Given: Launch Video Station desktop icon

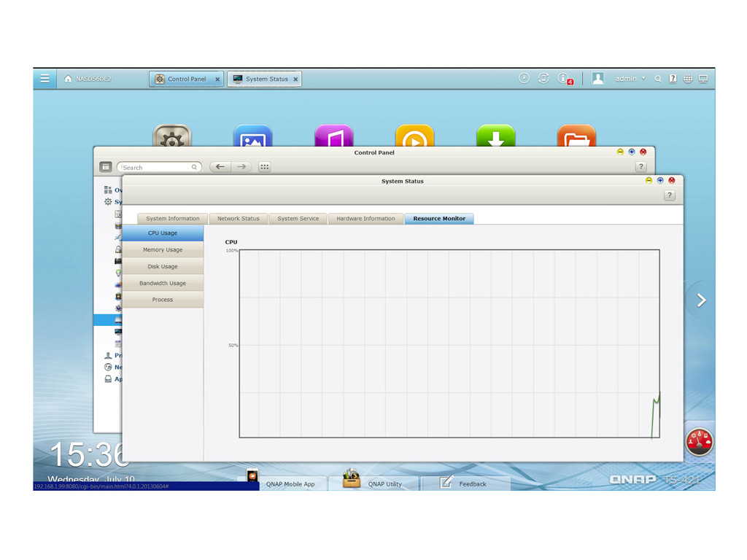Looking at the screenshot, I should [415, 136].
